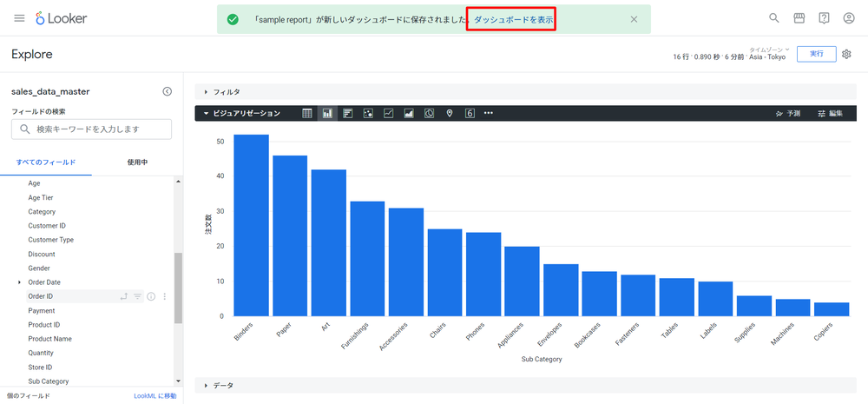Dismiss the saved notification banner
868x404 pixels.
click(634, 19)
